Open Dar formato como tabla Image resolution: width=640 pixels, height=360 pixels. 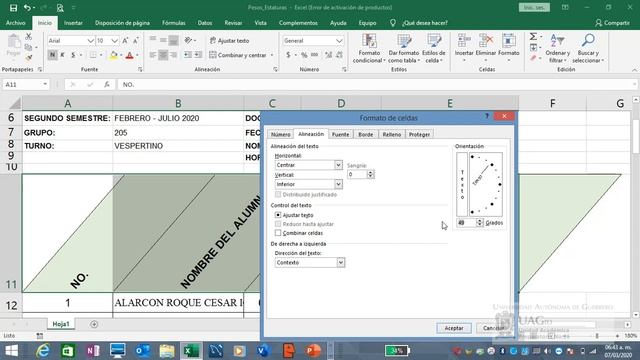point(403,49)
